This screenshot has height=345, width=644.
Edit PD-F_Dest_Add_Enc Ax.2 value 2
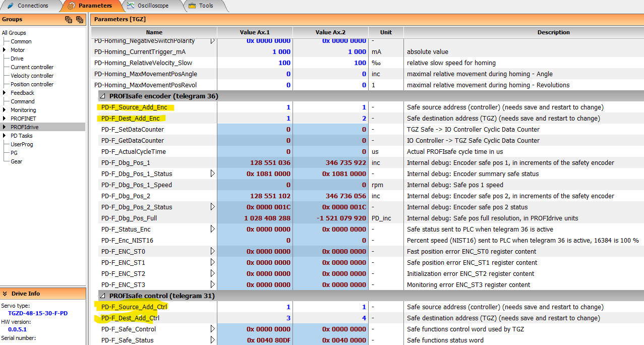click(x=330, y=118)
